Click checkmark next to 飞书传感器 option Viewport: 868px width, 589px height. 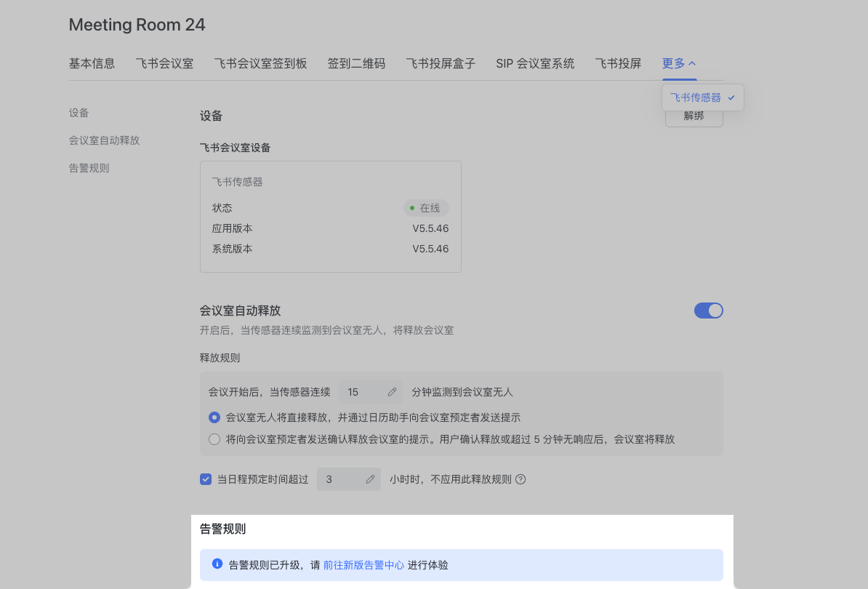pos(731,98)
